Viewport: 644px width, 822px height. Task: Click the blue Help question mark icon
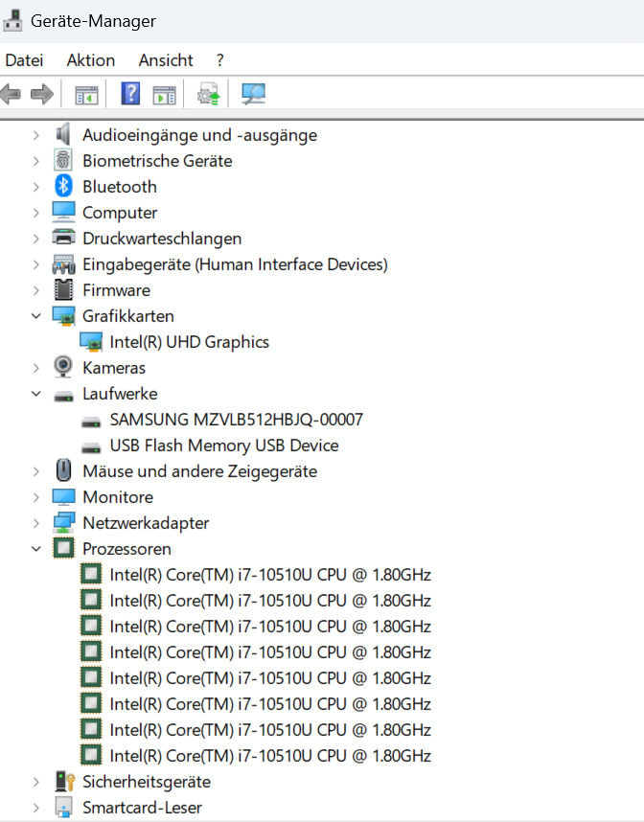coord(130,94)
